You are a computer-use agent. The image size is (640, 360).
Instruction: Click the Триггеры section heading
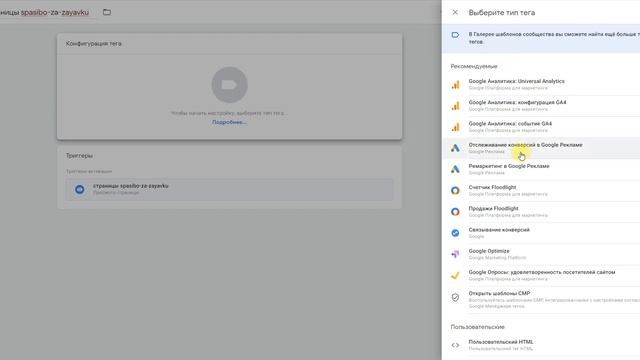pyautogui.click(x=79, y=156)
